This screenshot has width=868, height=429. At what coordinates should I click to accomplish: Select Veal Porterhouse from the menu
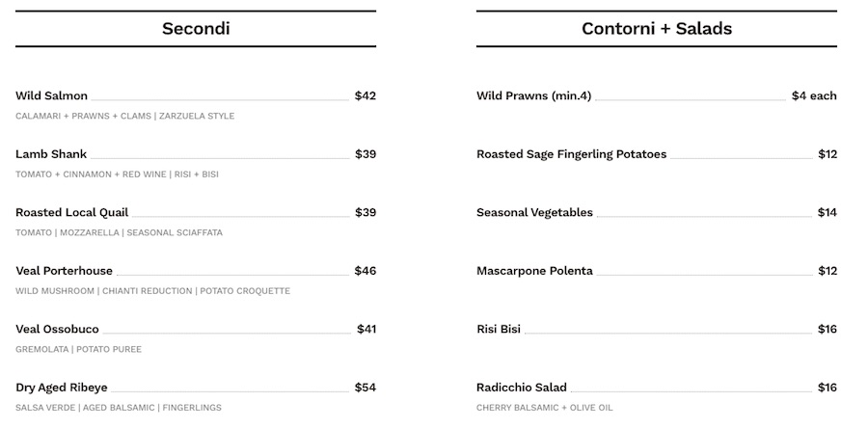point(65,271)
